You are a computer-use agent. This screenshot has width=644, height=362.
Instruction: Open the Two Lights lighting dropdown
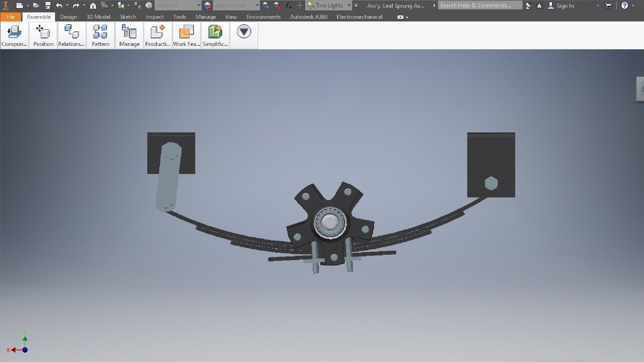coord(349,5)
